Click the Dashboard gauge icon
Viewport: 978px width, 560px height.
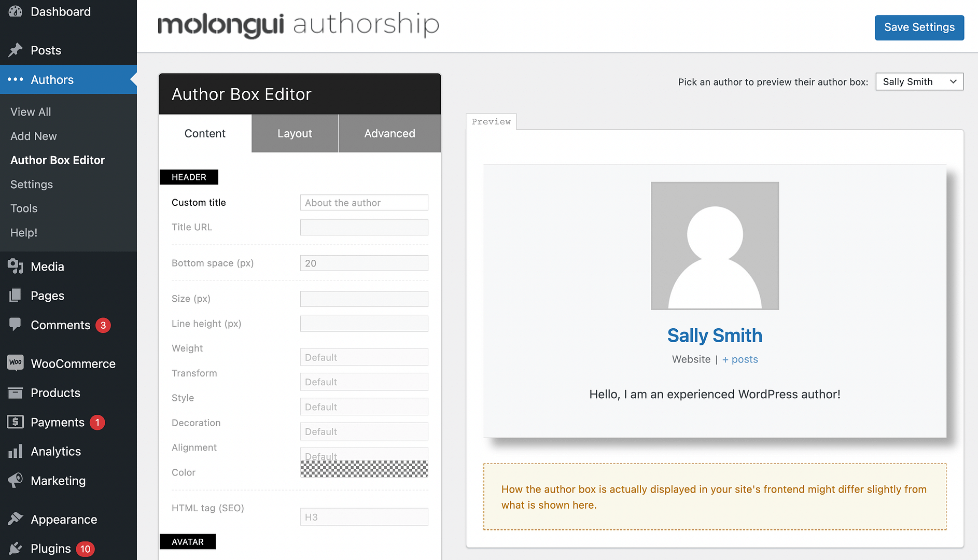(16, 11)
